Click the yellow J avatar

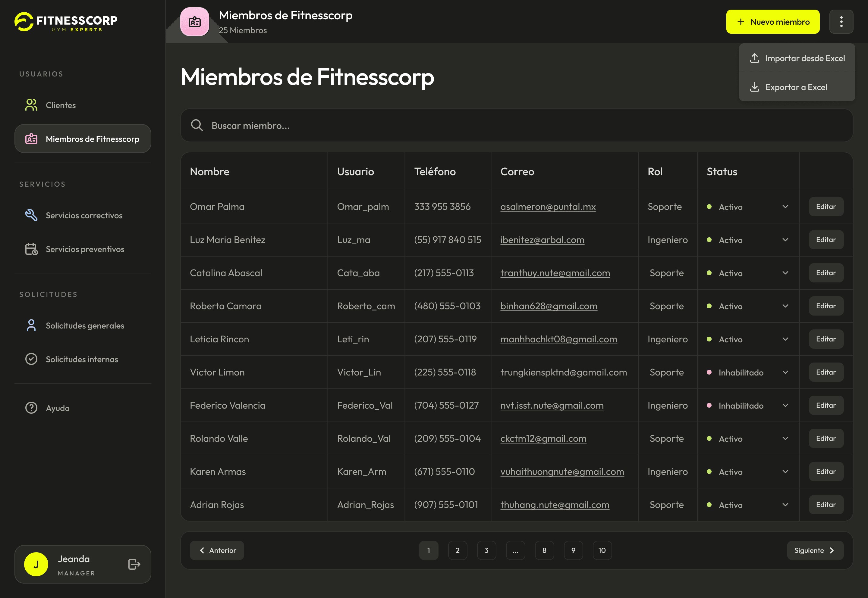[x=36, y=564]
